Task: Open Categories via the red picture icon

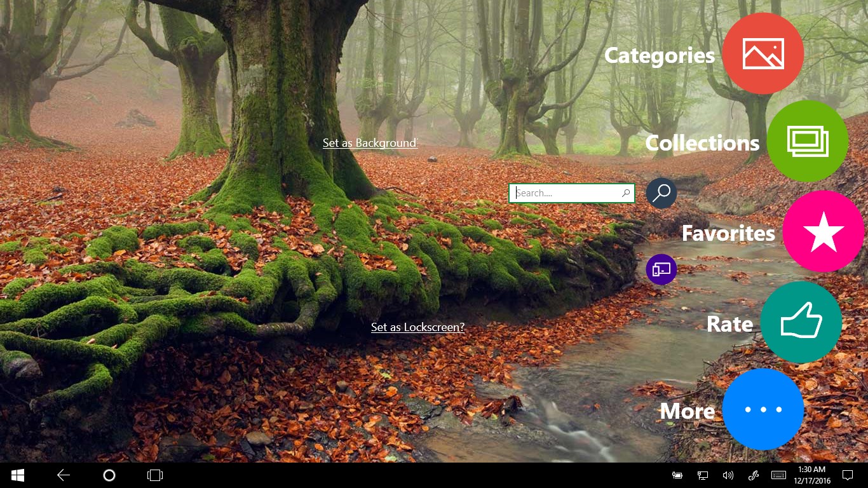Action: click(763, 53)
